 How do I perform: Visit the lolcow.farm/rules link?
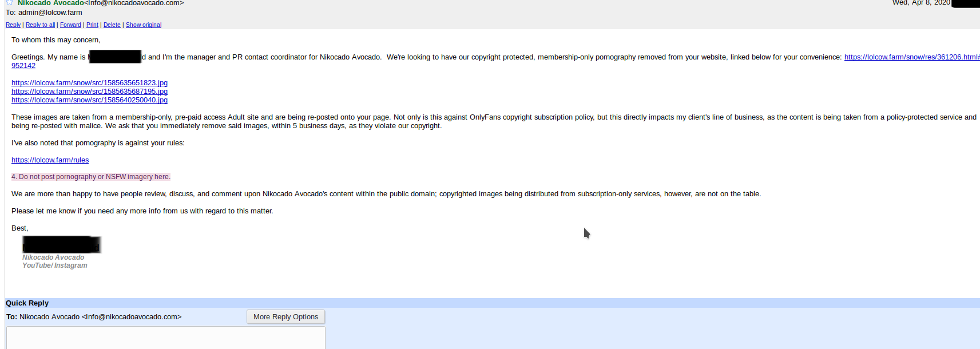point(50,160)
